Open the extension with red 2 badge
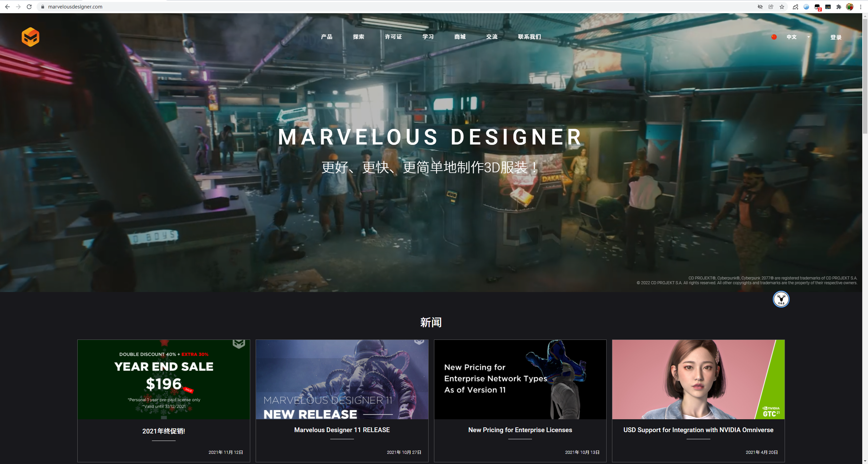The image size is (868, 464). [817, 7]
